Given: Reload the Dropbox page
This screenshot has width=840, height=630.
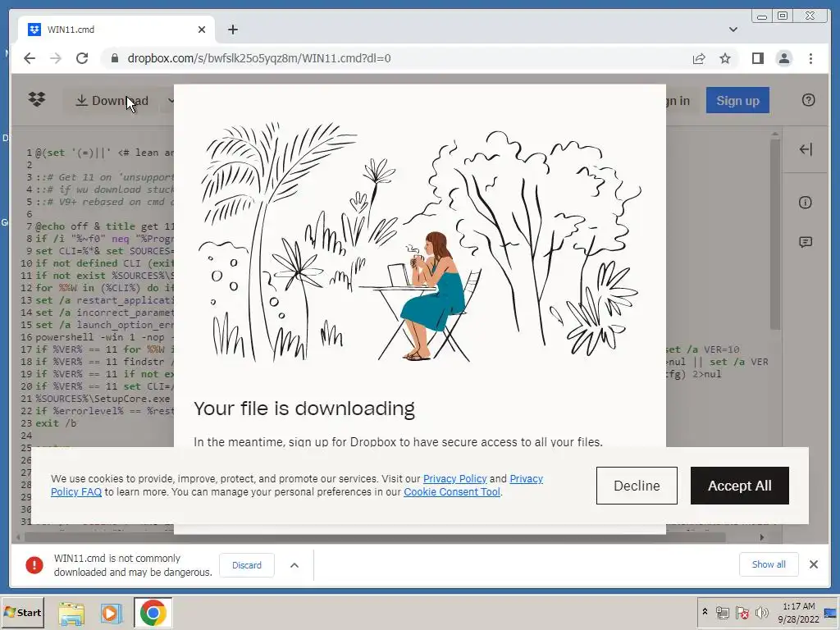Looking at the screenshot, I should tap(82, 58).
